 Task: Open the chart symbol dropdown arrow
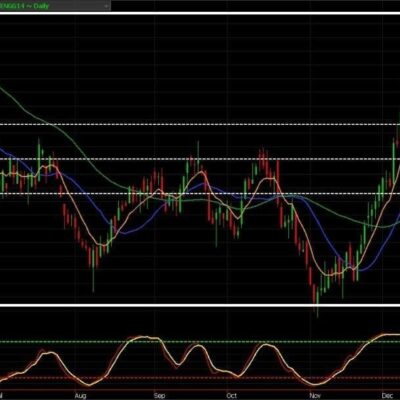coord(107,6)
